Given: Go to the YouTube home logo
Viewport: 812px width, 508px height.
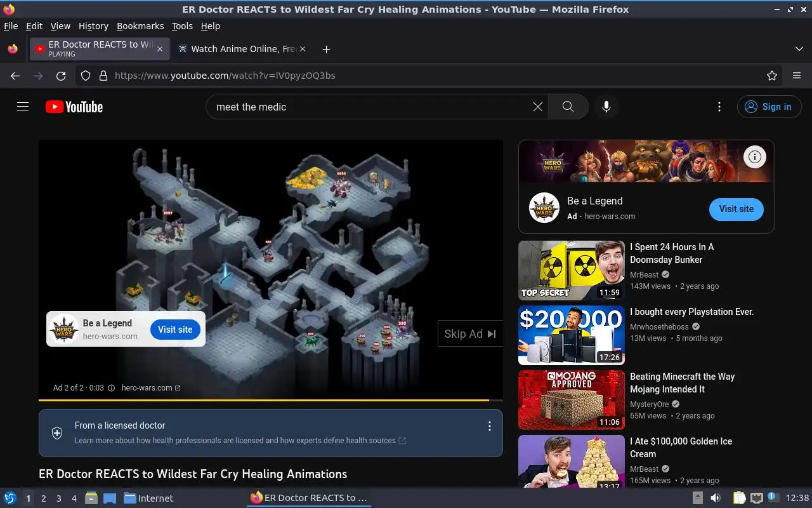Looking at the screenshot, I should tap(74, 107).
